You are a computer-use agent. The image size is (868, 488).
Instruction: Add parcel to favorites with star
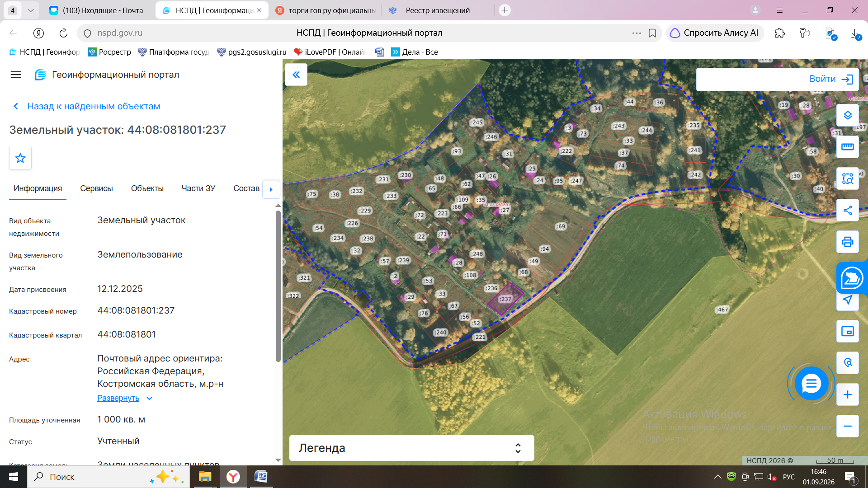pos(20,158)
